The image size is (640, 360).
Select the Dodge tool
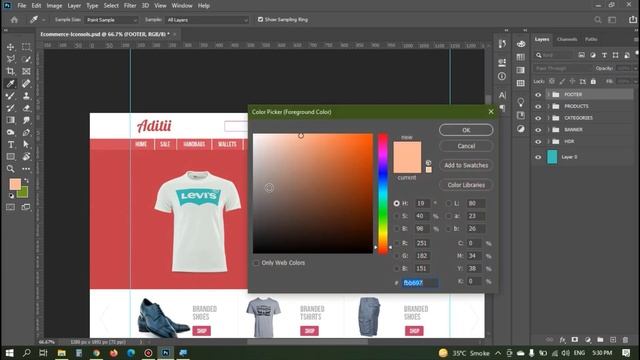click(x=11, y=133)
